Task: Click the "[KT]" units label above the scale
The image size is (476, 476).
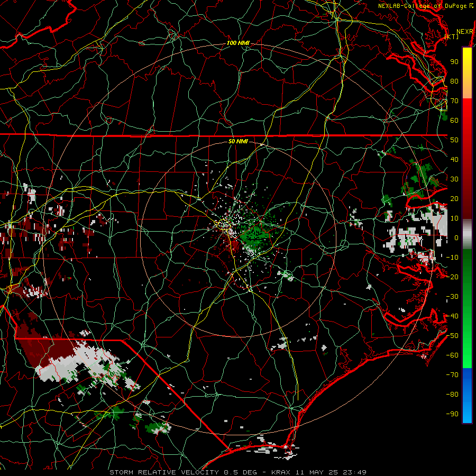Action: pyautogui.click(x=452, y=36)
